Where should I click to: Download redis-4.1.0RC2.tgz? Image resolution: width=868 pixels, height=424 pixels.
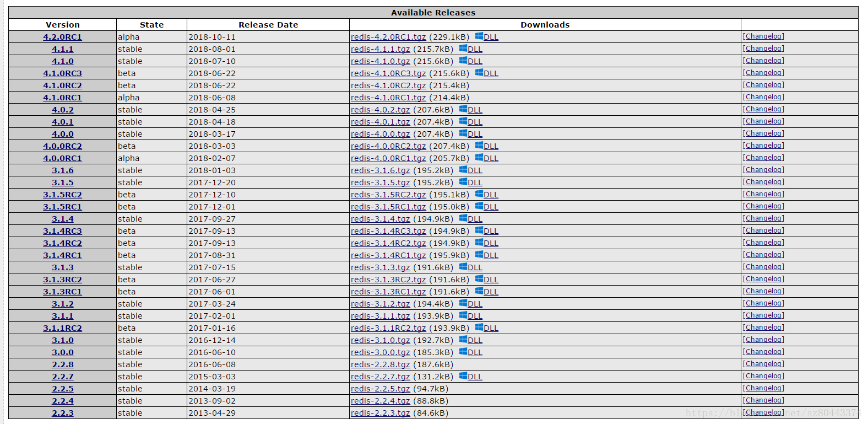388,85
